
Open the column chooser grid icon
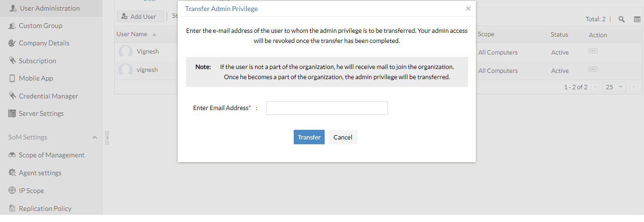pos(637,19)
